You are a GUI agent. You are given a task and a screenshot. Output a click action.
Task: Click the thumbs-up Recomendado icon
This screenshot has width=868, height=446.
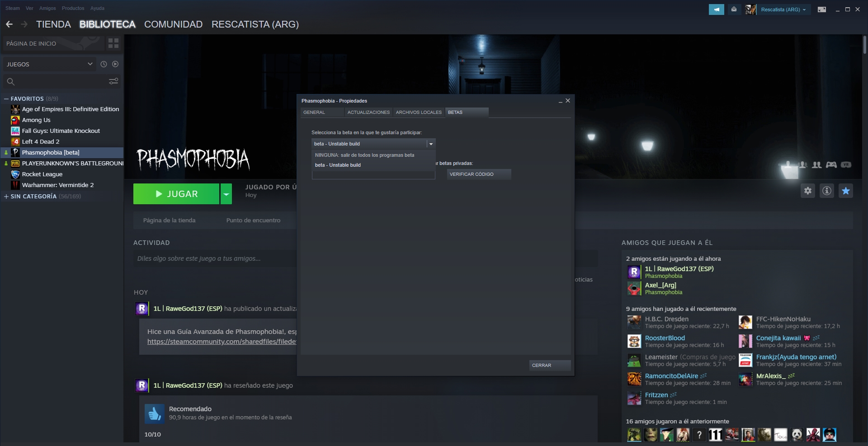tap(155, 413)
